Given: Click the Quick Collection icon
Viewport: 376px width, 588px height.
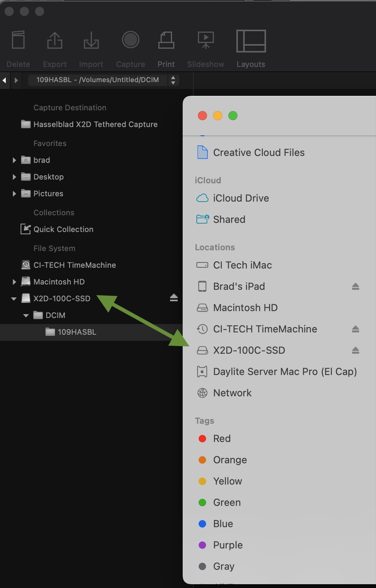Looking at the screenshot, I should coord(25,229).
